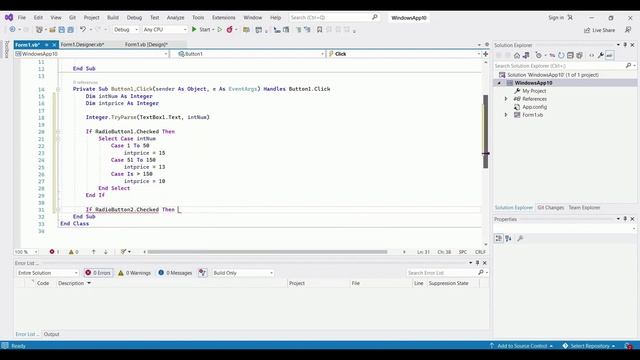Viewport: 640px width, 360px height.
Task: Click the Collapse All icon in Solution Explorer
Action: [x=570, y=55]
